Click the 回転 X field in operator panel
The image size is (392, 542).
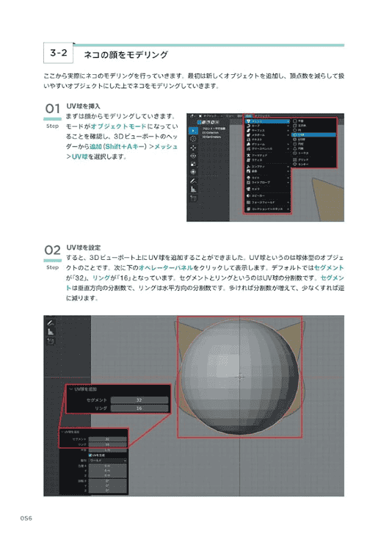click(x=107, y=481)
